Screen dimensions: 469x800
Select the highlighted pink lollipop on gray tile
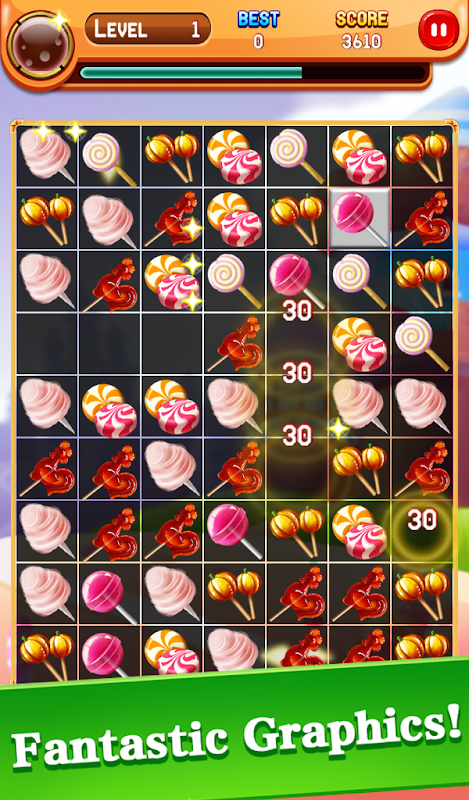(x=359, y=218)
